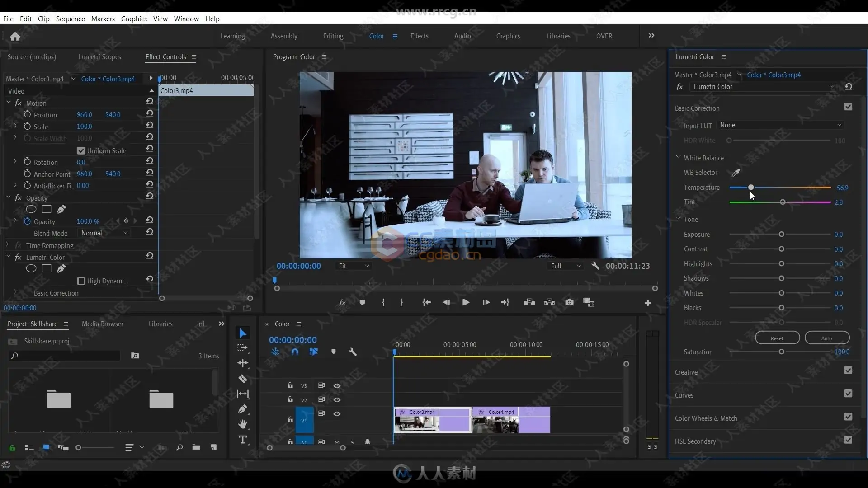Reset Position parameter
868x488 pixels.
point(150,114)
